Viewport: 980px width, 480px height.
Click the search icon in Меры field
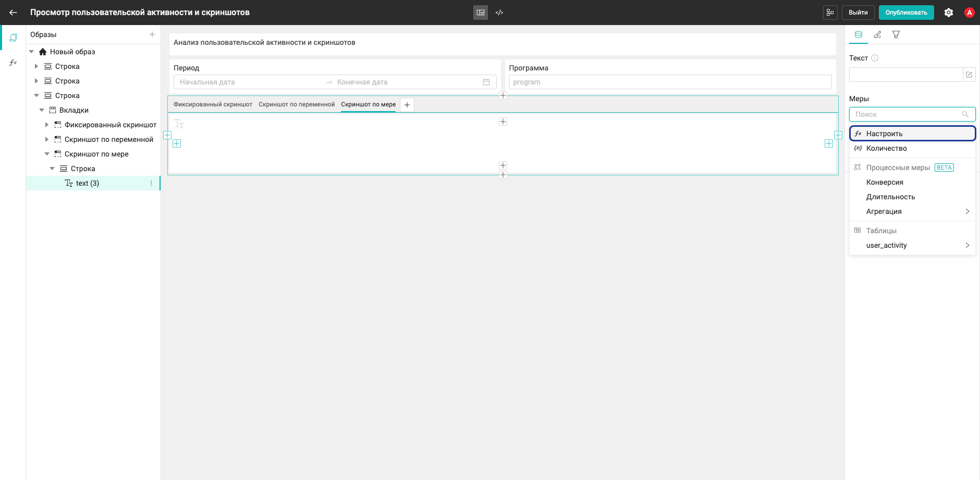click(965, 114)
